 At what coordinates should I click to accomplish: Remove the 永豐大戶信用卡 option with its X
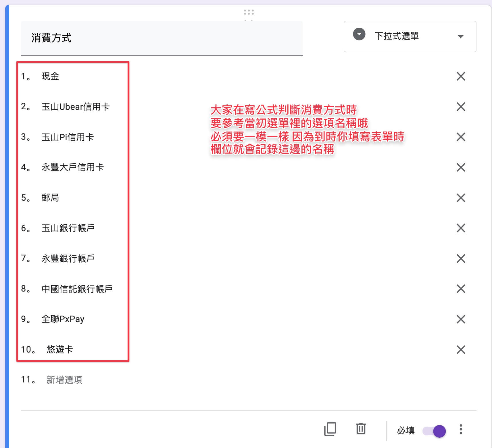(461, 167)
